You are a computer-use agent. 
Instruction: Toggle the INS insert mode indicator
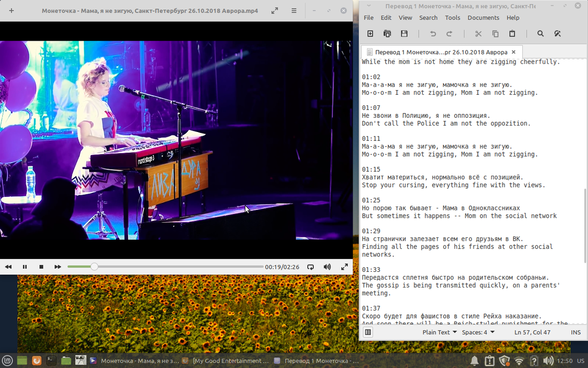(x=576, y=332)
